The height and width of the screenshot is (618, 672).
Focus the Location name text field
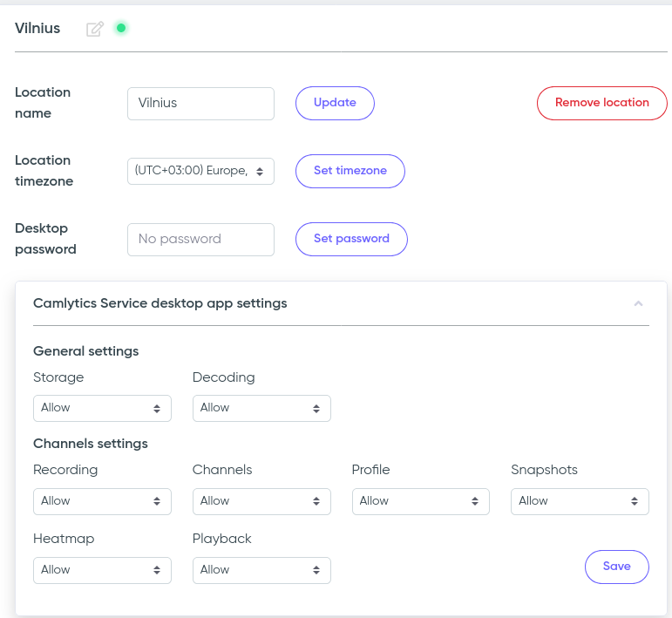200,103
